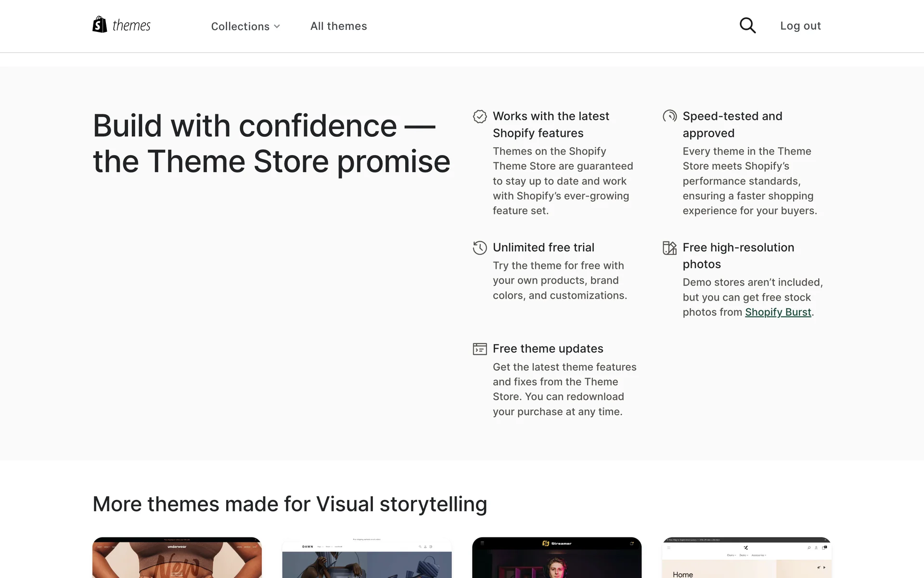Click the Log out link
This screenshot has width=924, height=578.
coord(800,26)
